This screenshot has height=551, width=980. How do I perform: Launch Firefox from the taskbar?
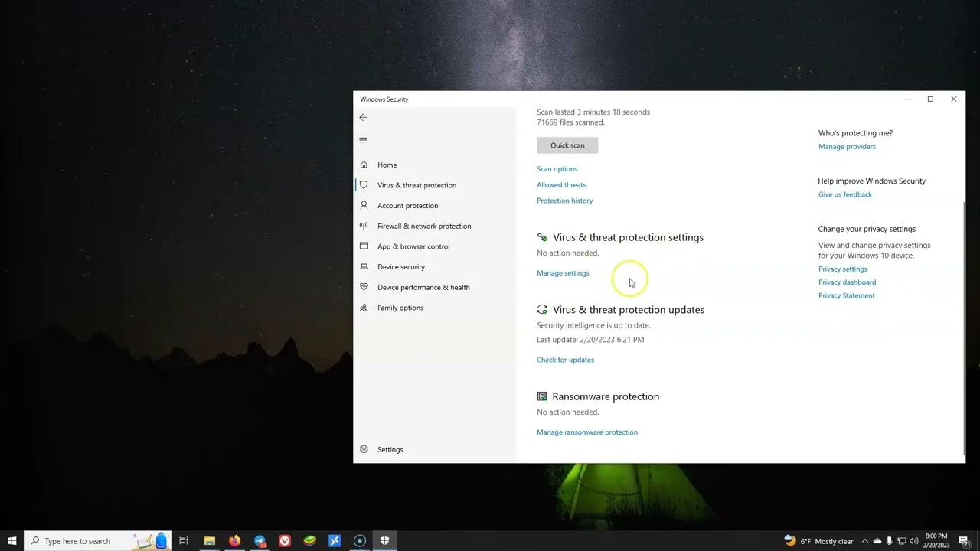234,540
